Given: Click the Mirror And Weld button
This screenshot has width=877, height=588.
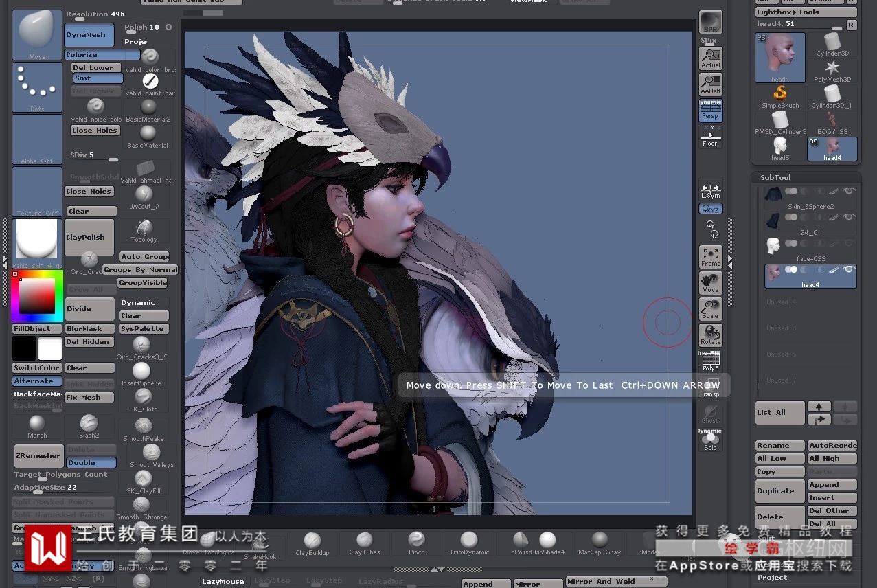Looking at the screenshot, I should point(616,582).
